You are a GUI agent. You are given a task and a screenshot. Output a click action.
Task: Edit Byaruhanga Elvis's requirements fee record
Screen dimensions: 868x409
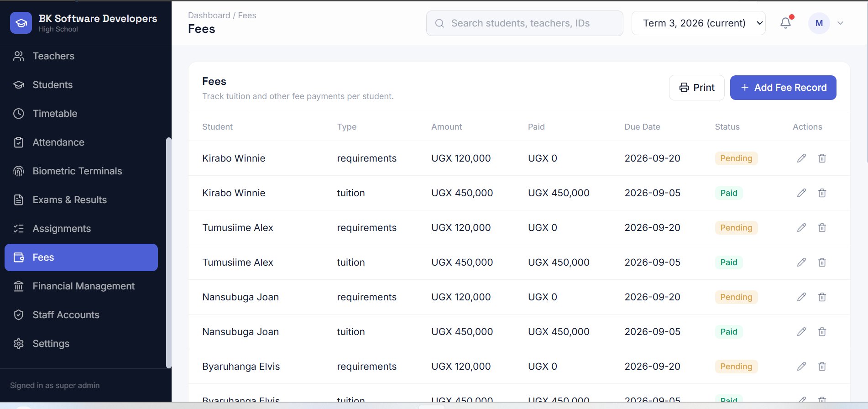(x=801, y=367)
